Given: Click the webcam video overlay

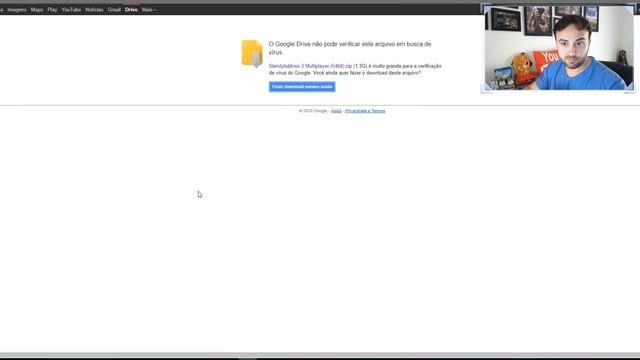Looking at the screenshot, I should point(558,48).
